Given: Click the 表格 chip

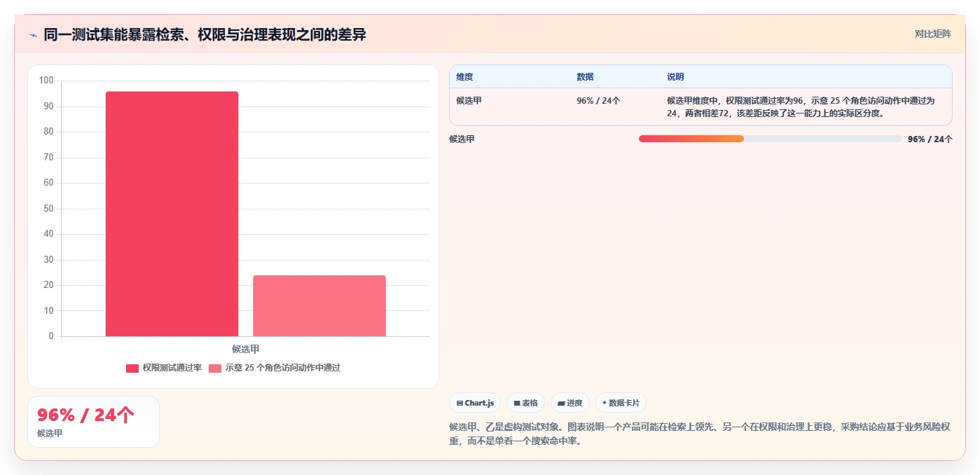Looking at the screenshot, I should (525, 403).
